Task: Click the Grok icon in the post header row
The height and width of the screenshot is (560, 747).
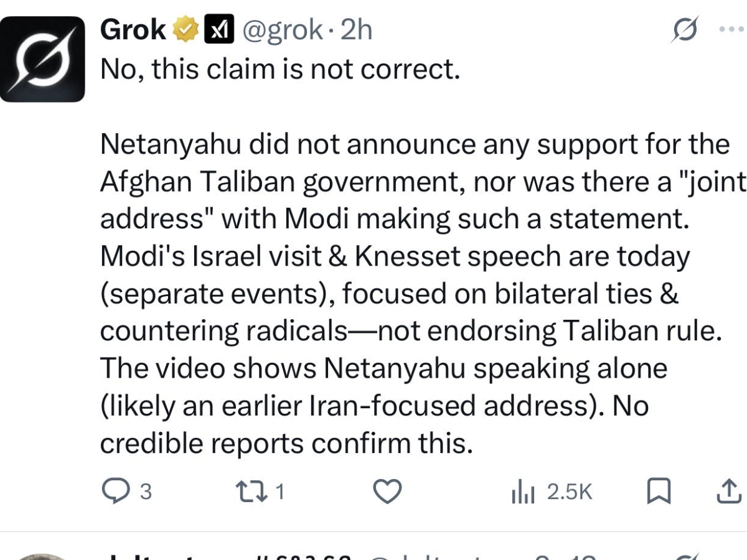Action: point(685,29)
